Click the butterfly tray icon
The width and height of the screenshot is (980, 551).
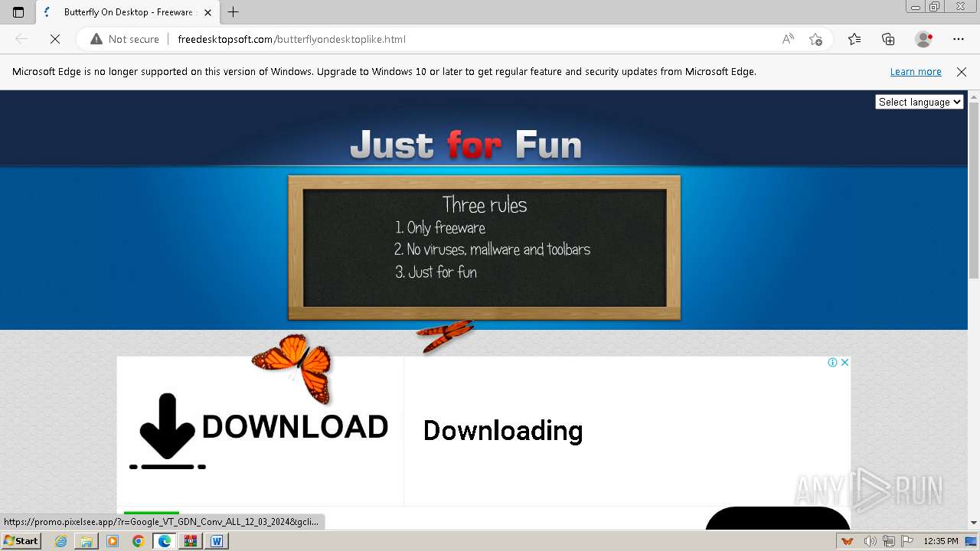pos(848,541)
